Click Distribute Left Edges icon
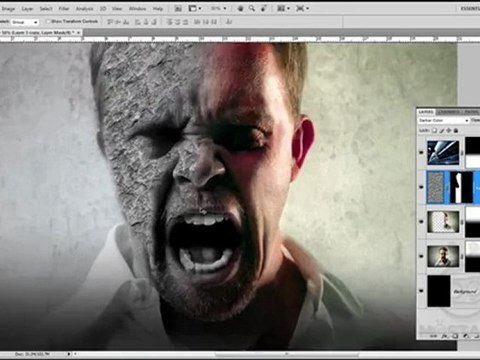The image size is (480, 360). click(197, 22)
